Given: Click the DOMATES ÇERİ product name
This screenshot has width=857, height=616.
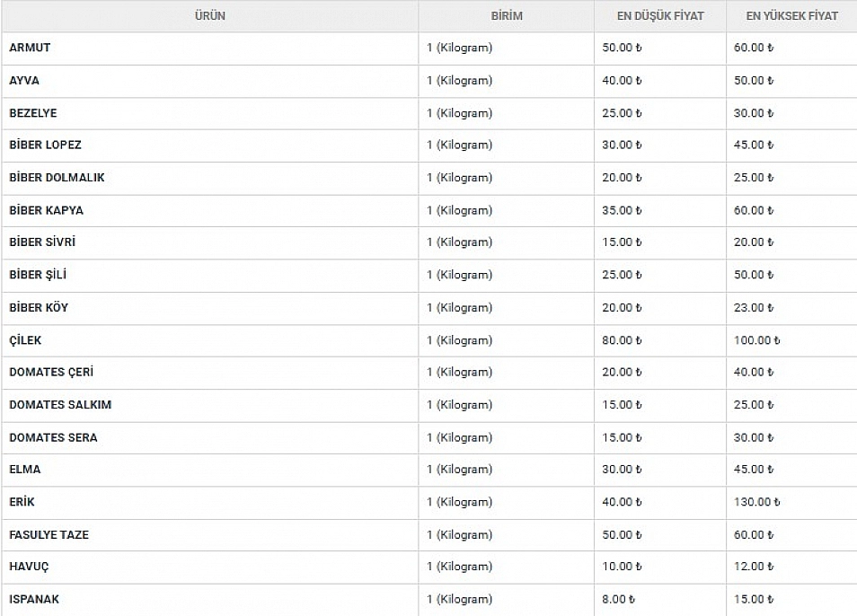Looking at the screenshot, I should pyautogui.click(x=51, y=373).
